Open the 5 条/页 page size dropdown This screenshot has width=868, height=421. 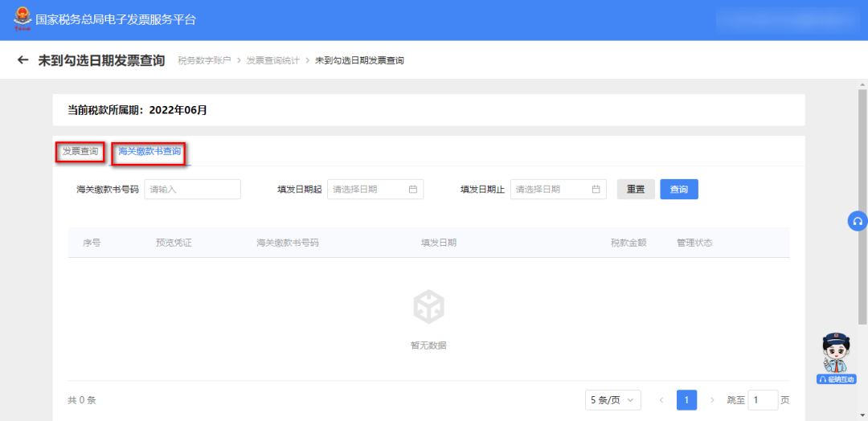[x=612, y=400]
